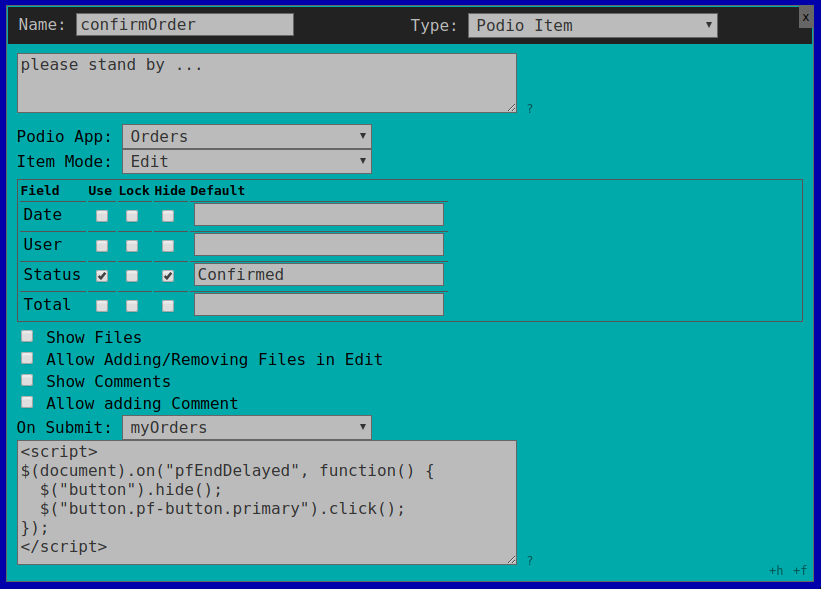The image size is (821, 589).
Task: Grab the script text area resize handle
Action: point(512,560)
